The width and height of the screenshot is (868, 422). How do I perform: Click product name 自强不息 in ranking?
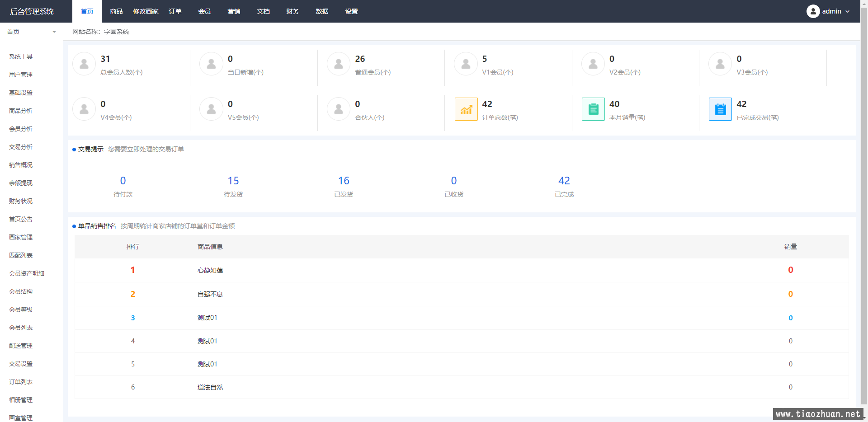pyautogui.click(x=210, y=294)
